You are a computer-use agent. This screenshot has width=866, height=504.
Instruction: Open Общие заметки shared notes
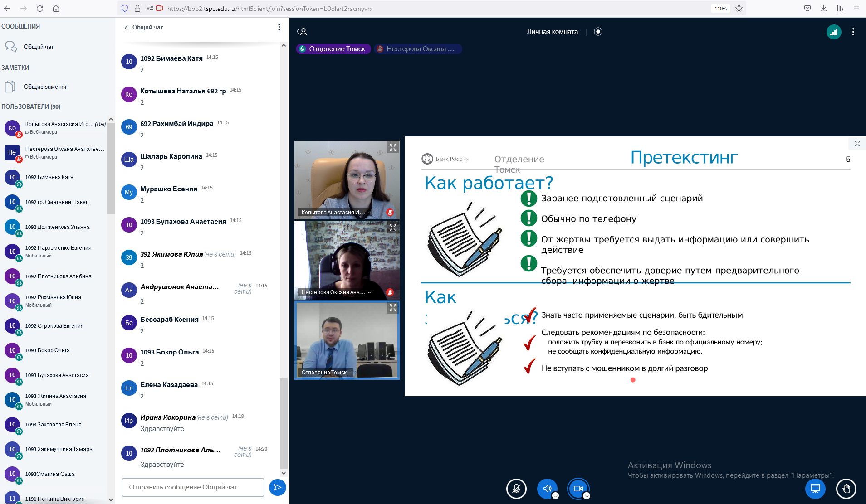[44, 87]
